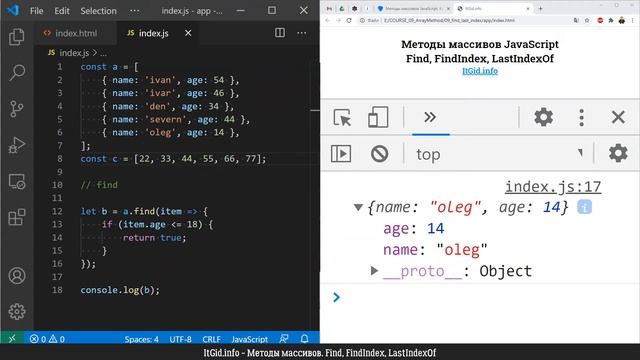Click index.js in the breadcrumb
Screen dimensions: 640x360
coord(74,53)
